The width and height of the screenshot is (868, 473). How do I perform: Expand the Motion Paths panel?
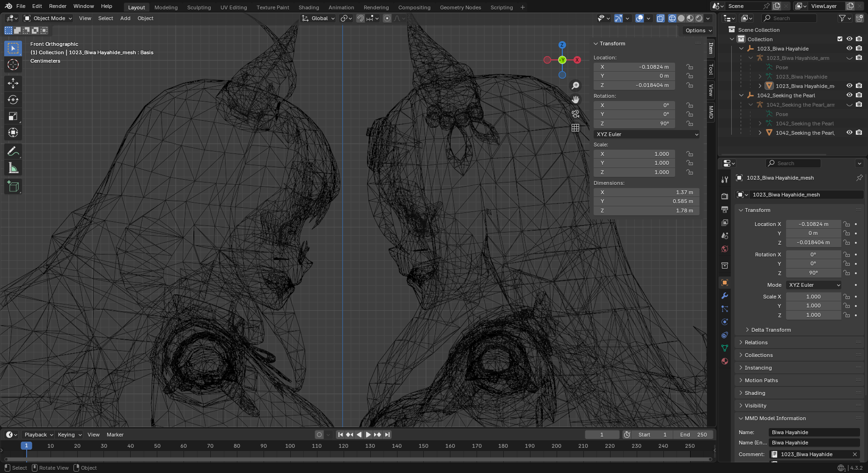761,380
